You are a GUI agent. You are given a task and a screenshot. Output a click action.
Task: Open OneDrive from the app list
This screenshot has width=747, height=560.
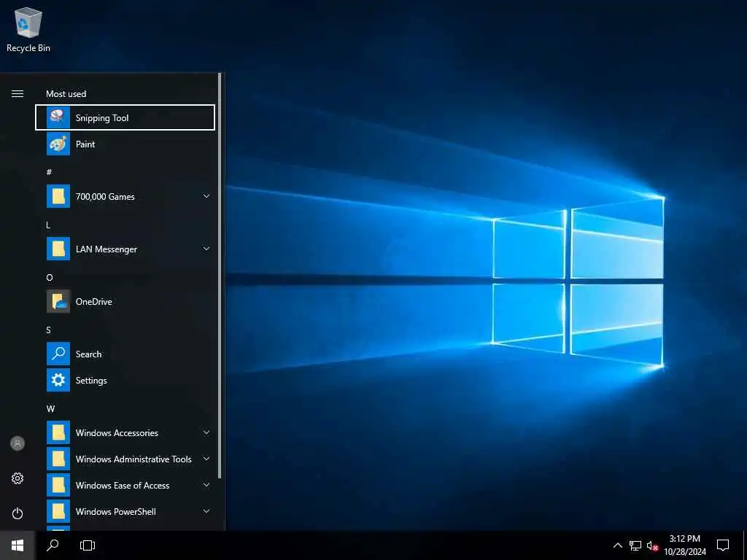tap(125, 301)
